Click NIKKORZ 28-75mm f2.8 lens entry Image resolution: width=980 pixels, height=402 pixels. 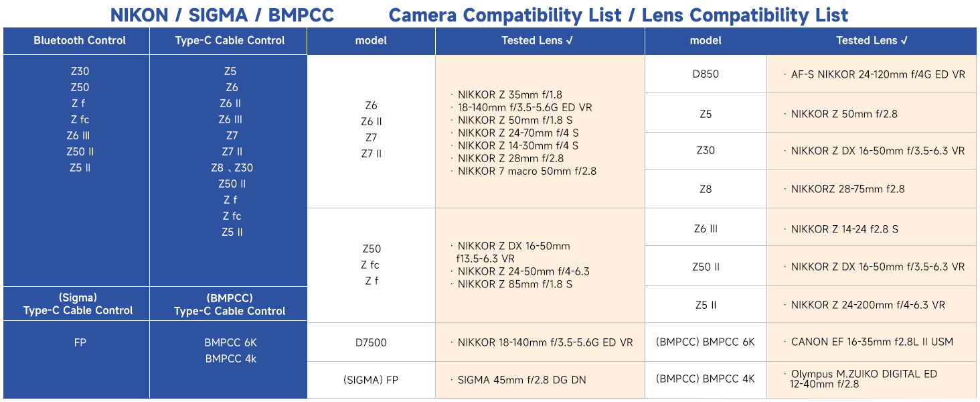point(847,189)
